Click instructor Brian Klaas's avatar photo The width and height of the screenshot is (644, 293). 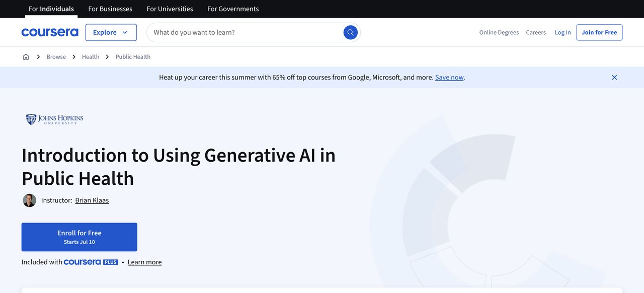pyautogui.click(x=29, y=200)
